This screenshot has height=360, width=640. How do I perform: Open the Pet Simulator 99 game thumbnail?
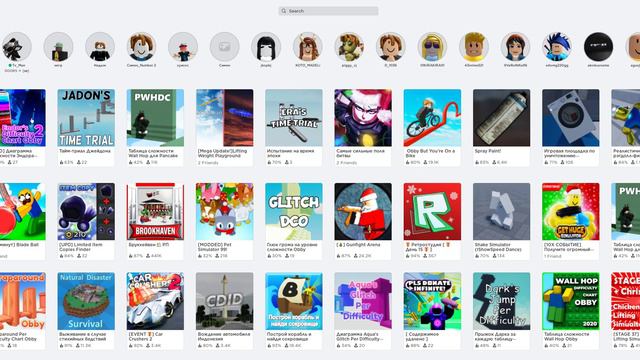point(224,211)
